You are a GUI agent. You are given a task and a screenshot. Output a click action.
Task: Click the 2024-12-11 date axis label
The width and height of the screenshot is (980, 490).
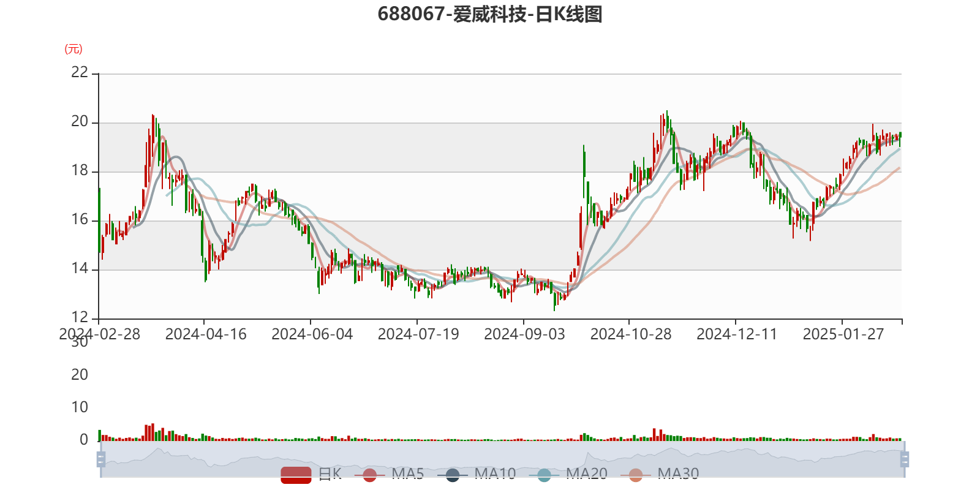click(737, 334)
